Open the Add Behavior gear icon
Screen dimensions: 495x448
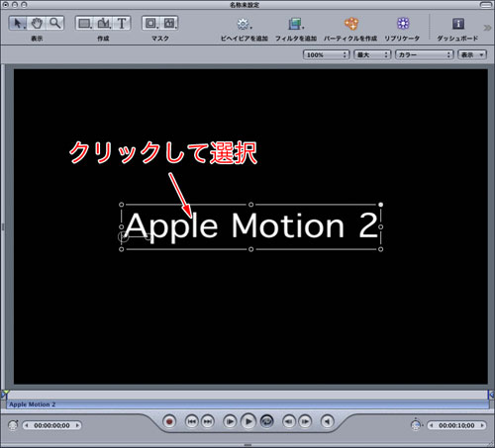[244, 24]
